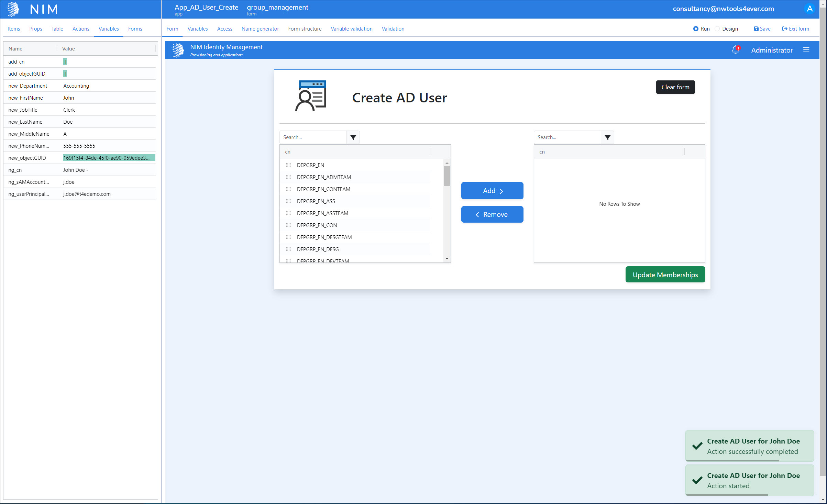Select the DEPGRP_EN_ADMTEAM row

tap(324, 177)
